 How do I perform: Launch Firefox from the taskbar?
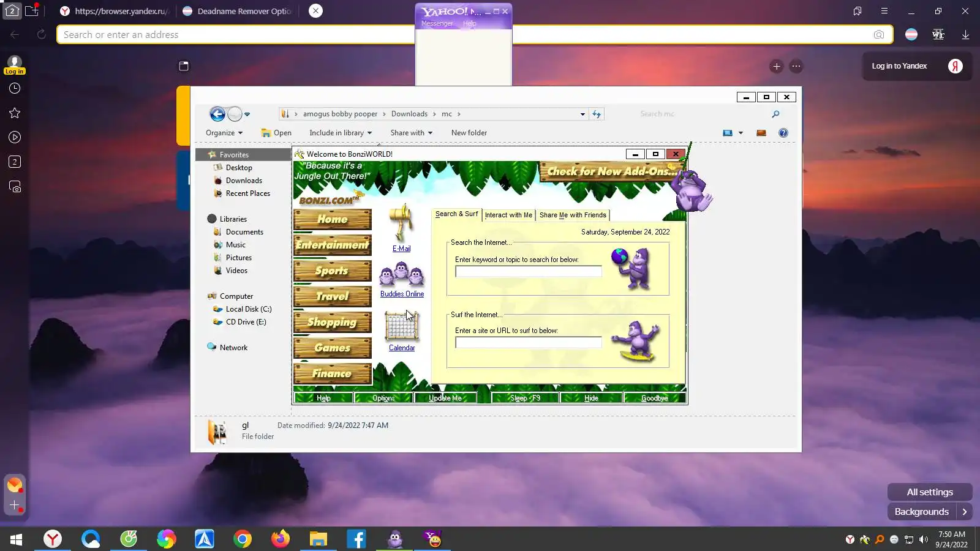click(281, 539)
